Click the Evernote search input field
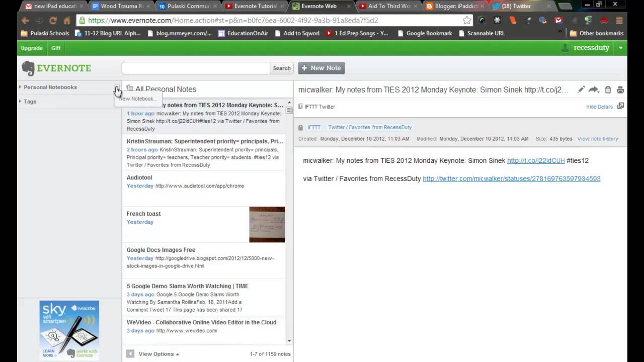This screenshot has width=644, height=362. (x=196, y=68)
